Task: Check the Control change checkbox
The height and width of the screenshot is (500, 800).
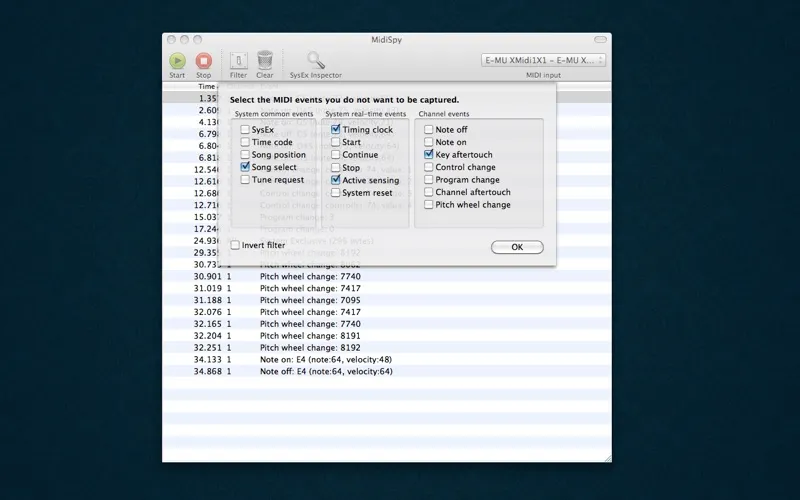Action: (429, 167)
